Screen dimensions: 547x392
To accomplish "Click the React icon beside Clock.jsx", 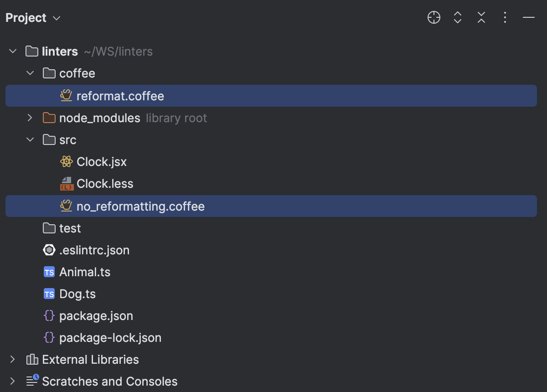I will tap(66, 161).
